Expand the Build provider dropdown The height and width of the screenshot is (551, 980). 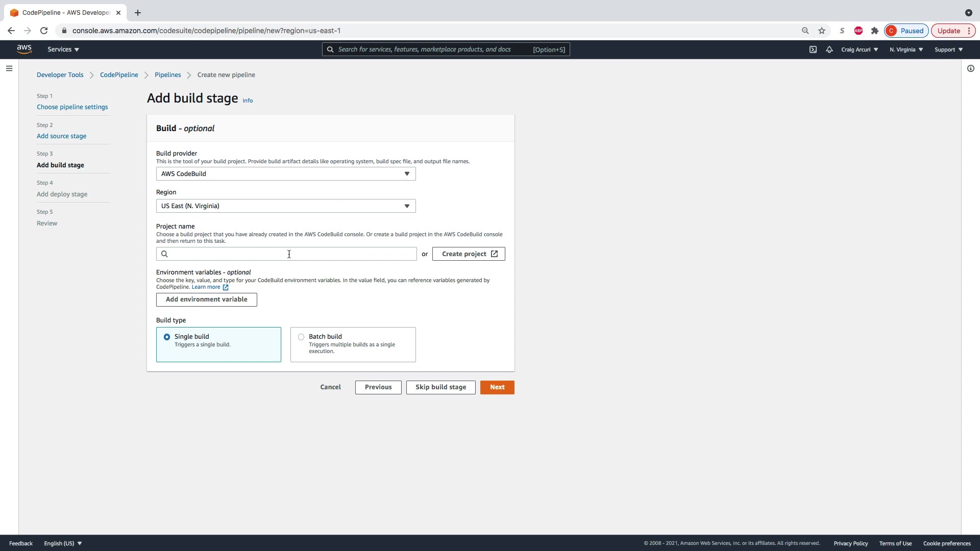point(286,174)
